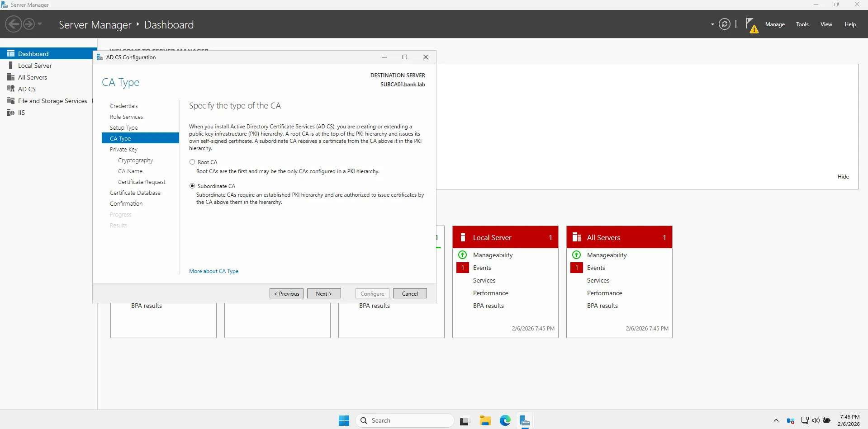The image size is (868, 429).
Task: Open the Windows Start menu
Action: pos(344,420)
